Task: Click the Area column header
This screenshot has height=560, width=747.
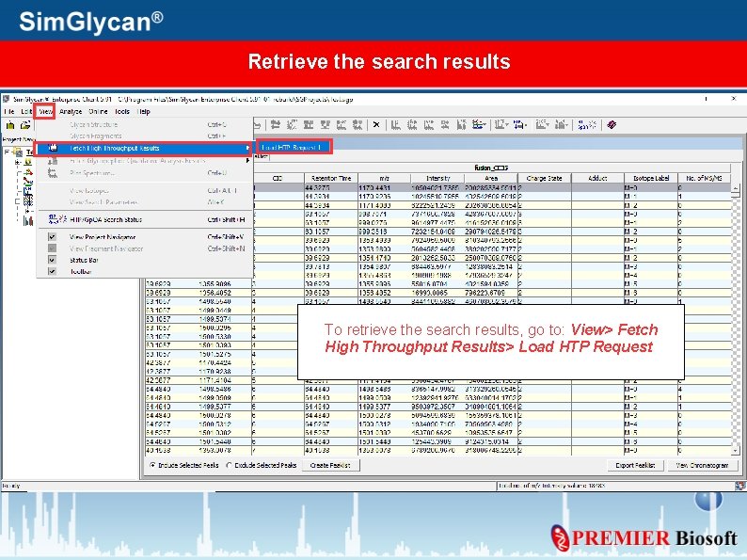Action: (491, 178)
